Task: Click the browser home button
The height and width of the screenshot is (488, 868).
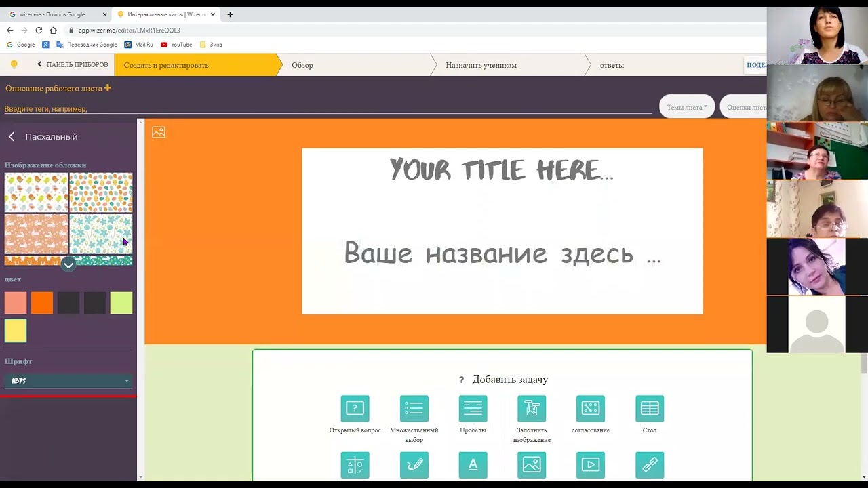Action: point(53,30)
